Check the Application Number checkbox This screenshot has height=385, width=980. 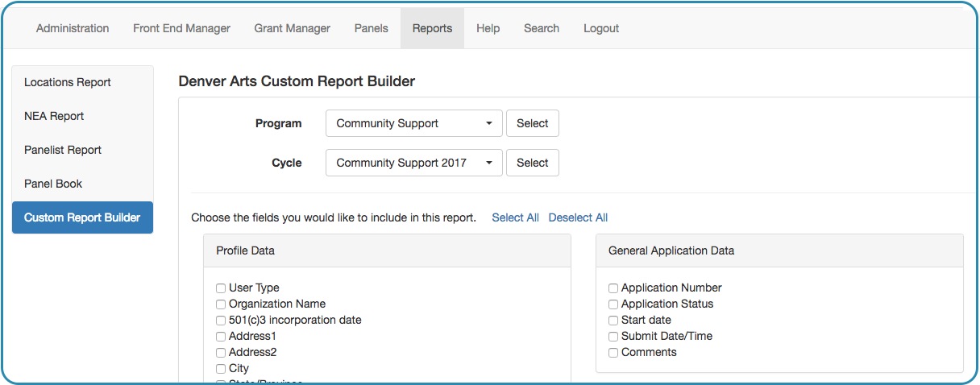click(613, 288)
